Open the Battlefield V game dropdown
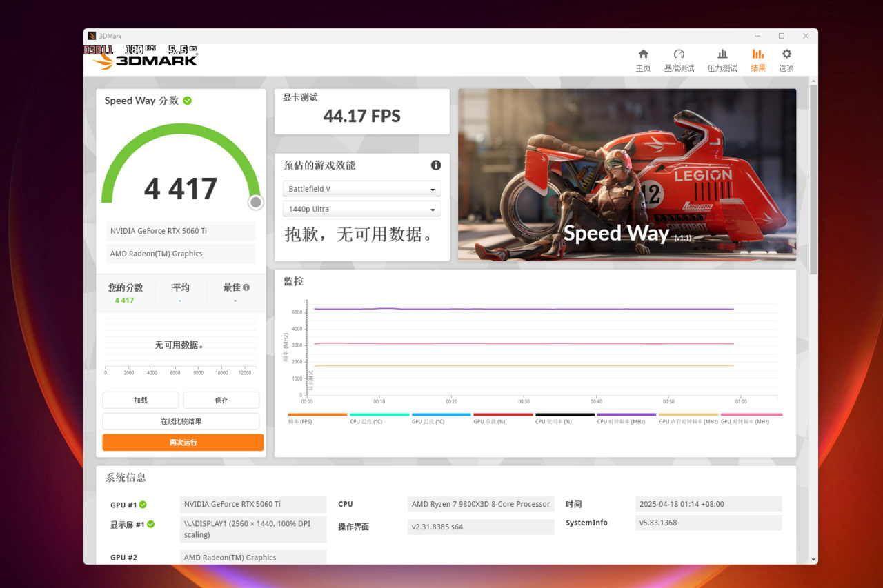 tap(361, 189)
